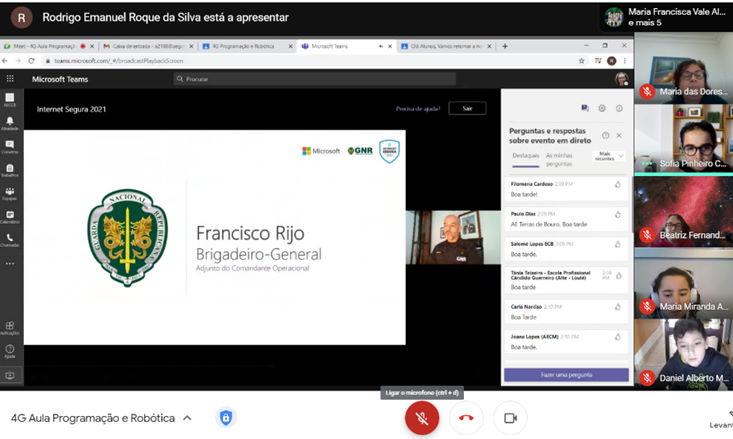The image size is (733, 439).
Task: Hang up the Meet call
Action: (466, 418)
